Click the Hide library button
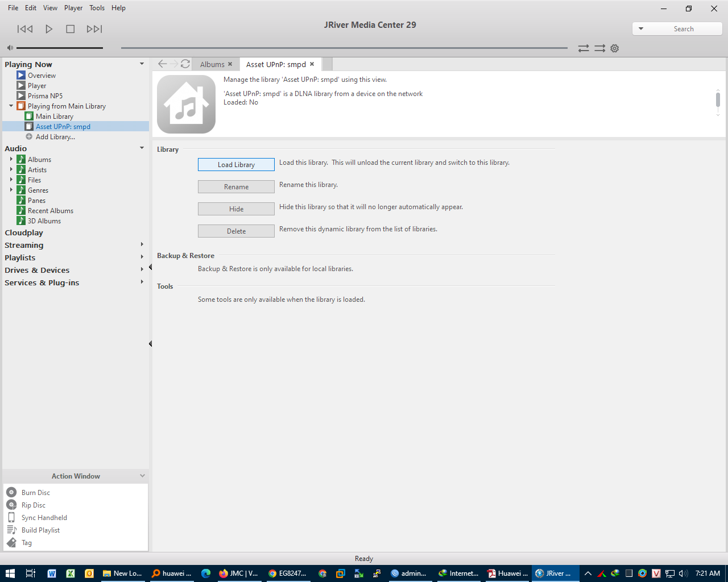The height and width of the screenshot is (582, 728). (x=236, y=209)
